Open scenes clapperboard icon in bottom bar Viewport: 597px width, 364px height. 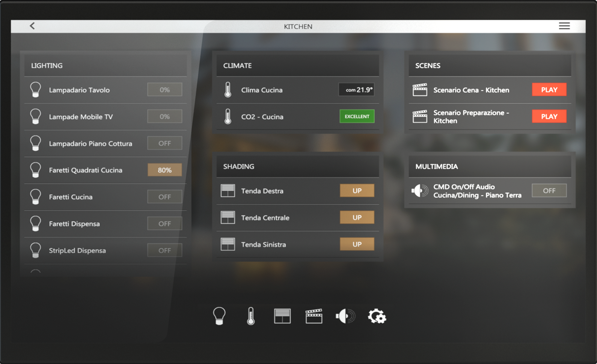(x=314, y=316)
